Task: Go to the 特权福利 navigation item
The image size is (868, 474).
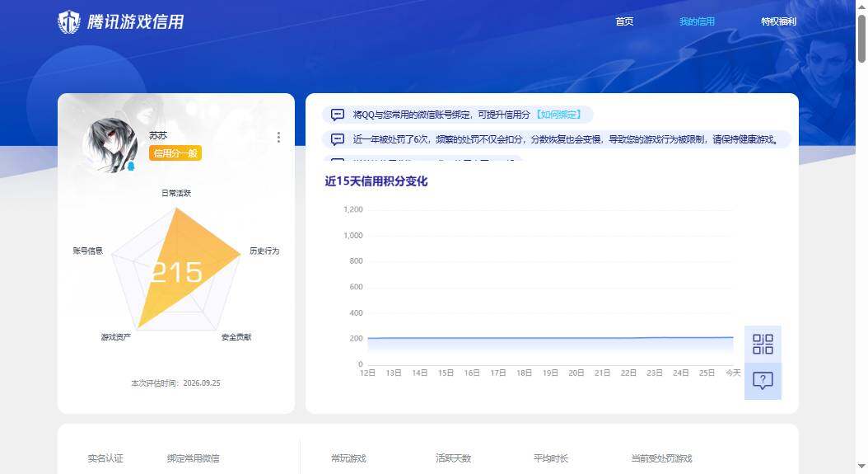Action: coord(778,21)
